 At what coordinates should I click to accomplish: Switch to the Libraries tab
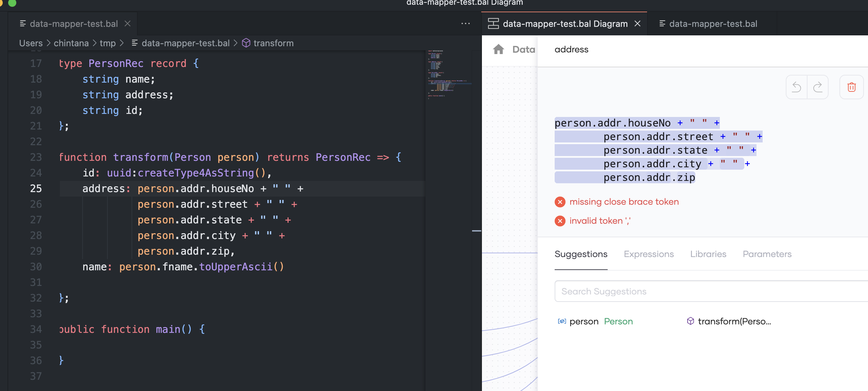[x=708, y=254]
